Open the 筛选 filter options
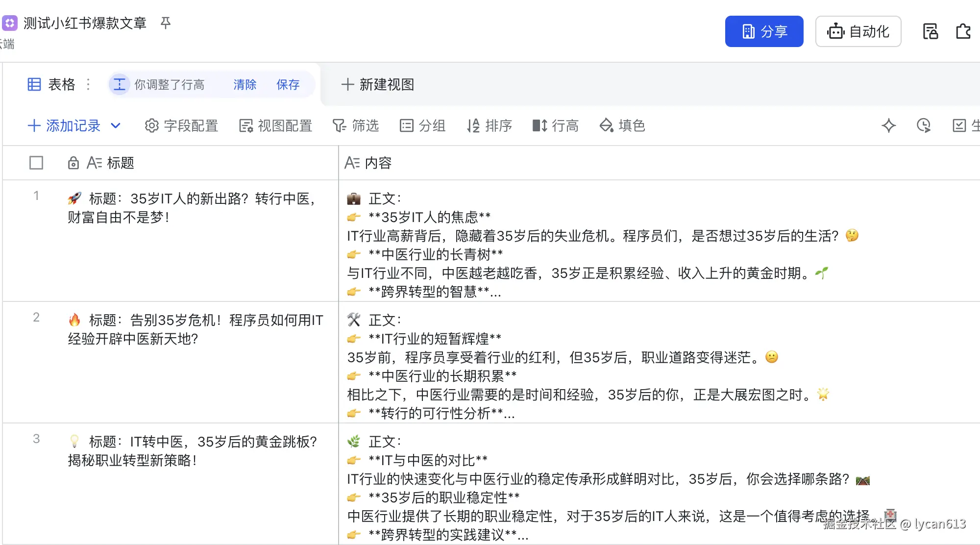 coord(356,125)
